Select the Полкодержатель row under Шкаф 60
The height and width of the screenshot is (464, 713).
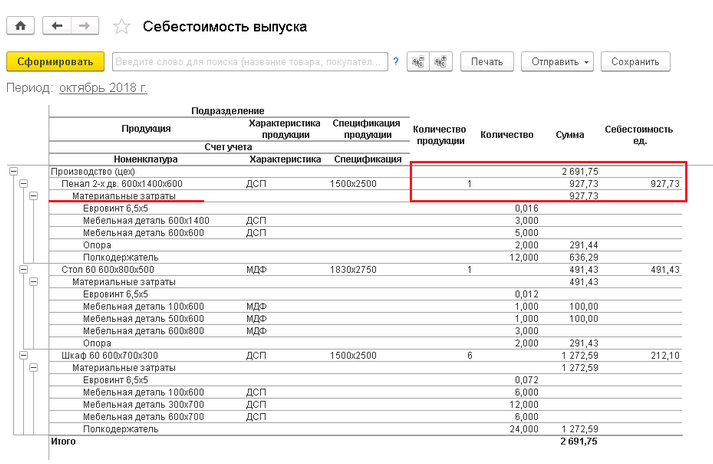pyautogui.click(x=120, y=428)
